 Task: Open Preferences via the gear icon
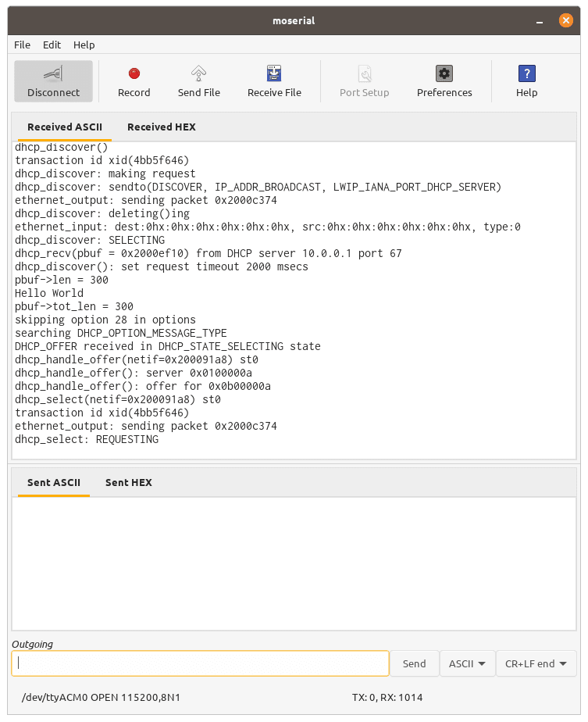point(444,74)
